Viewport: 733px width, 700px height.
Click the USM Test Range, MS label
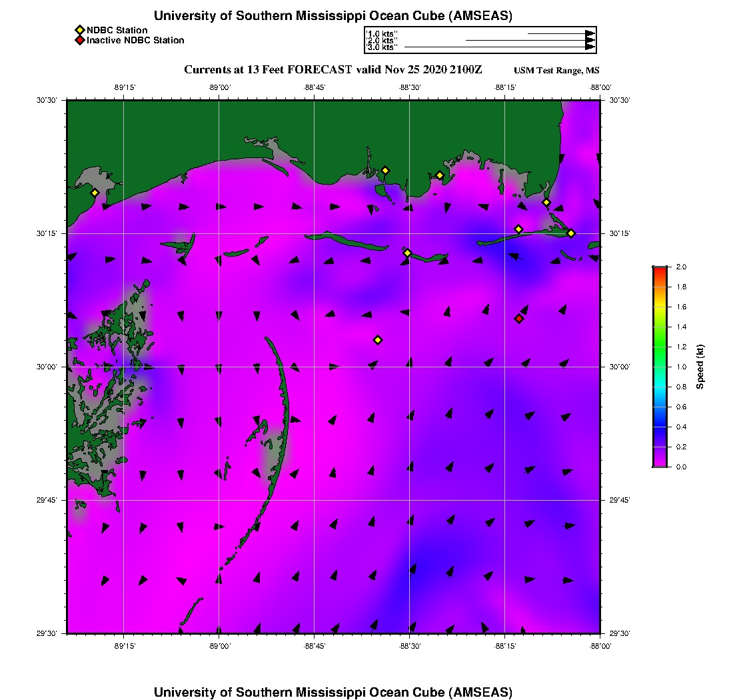pyautogui.click(x=556, y=71)
